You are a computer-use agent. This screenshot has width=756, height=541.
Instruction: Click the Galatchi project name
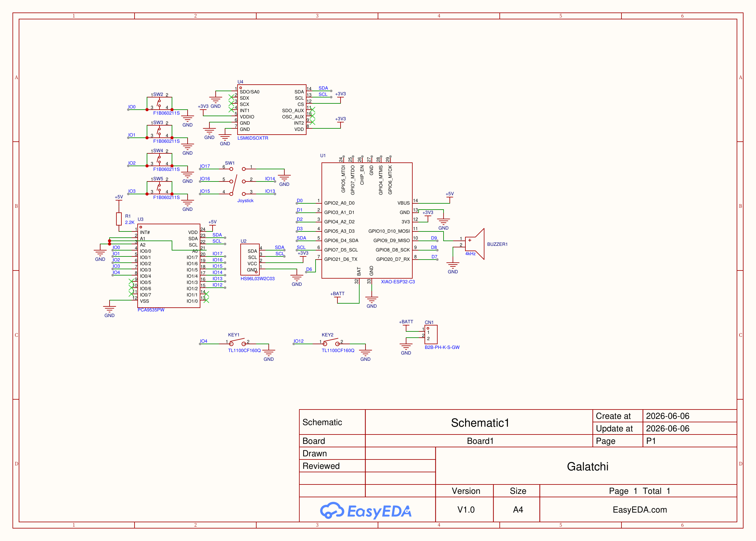[587, 466]
